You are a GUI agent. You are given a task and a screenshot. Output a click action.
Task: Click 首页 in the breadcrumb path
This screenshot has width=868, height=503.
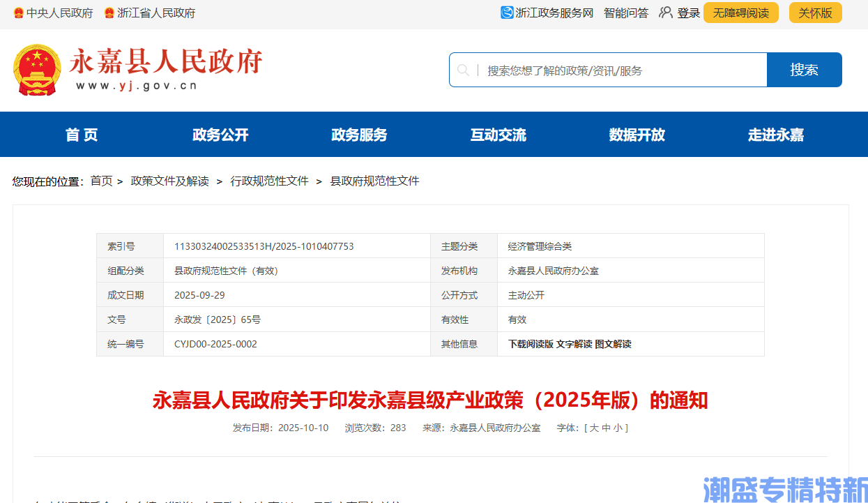pyautogui.click(x=101, y=181)
